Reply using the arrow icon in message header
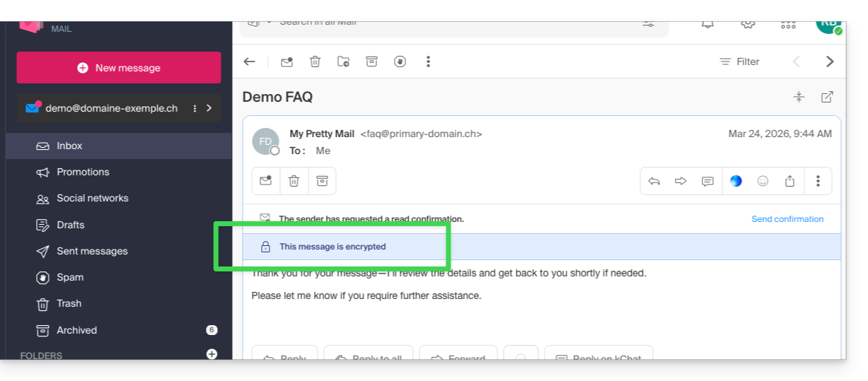The height and width of the screenshot is (381, 868). pyautogui.click(x=654, y=181)
